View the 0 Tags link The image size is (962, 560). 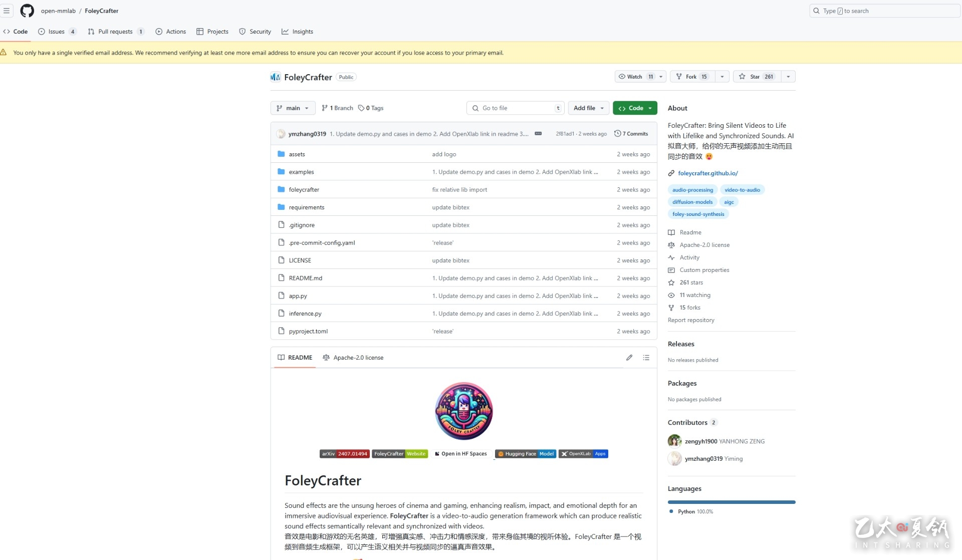[371, 108]
